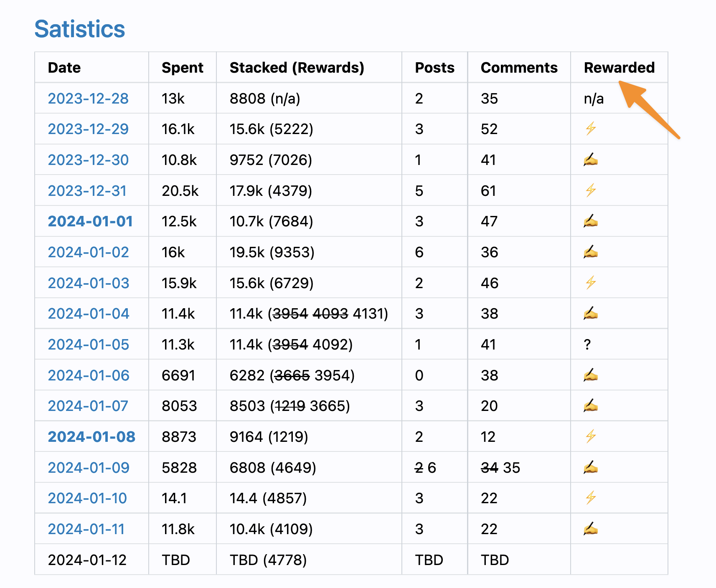This screenshot has width=716, height=588.
Task: Click lightning bolt icon in 2024-01-08 row
Action: [x=590, y=436]
